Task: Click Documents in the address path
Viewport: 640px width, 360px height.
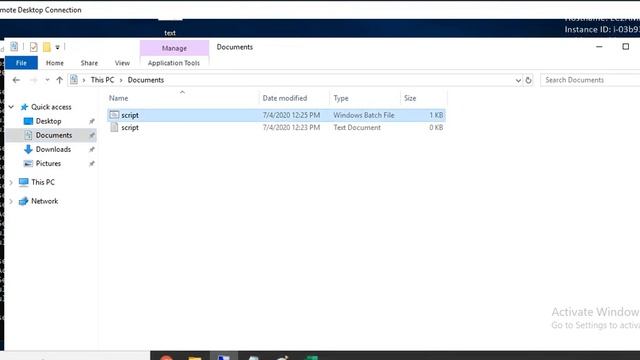Action: coord(146,80)
